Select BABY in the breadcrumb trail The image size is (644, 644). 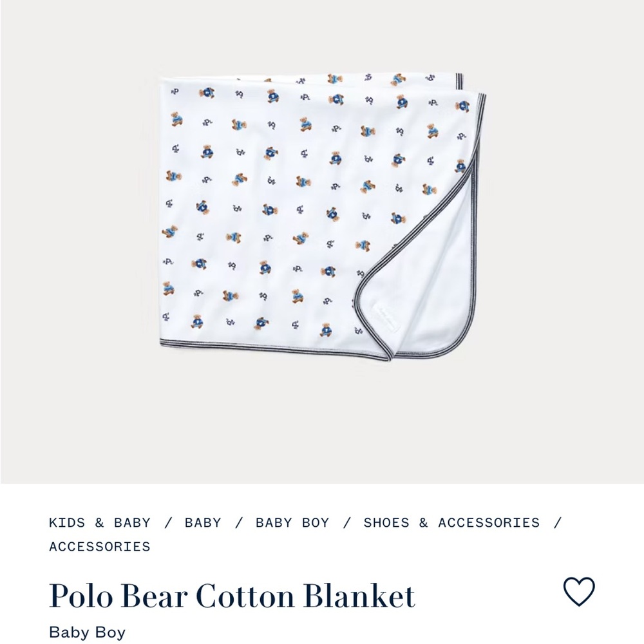[203, 522]
